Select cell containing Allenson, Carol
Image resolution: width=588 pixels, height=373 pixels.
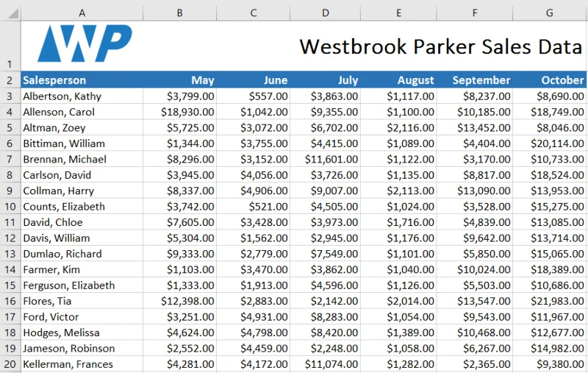(82, 112)
